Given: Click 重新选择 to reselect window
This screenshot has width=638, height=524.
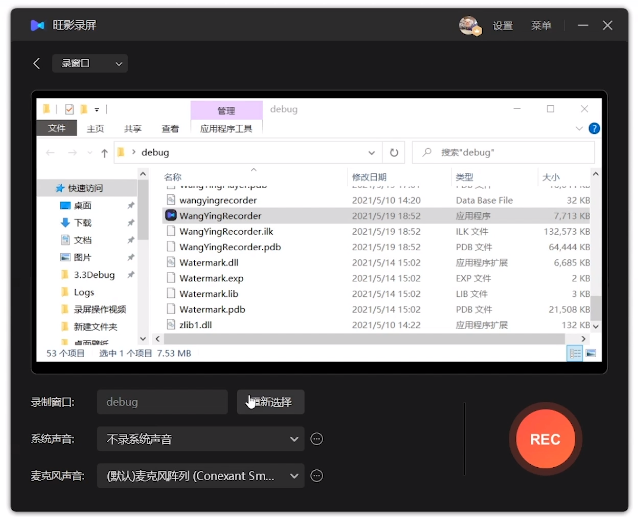Looking at the screenshot, I should [x=271, y=402].
